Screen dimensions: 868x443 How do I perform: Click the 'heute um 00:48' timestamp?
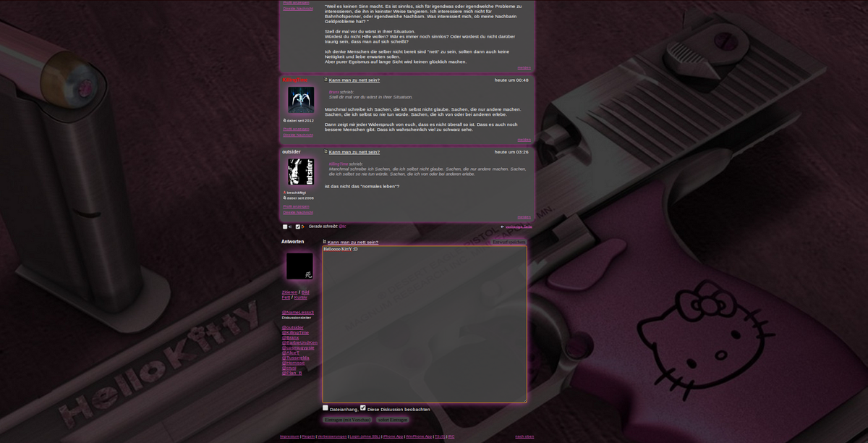pos(511,80)
